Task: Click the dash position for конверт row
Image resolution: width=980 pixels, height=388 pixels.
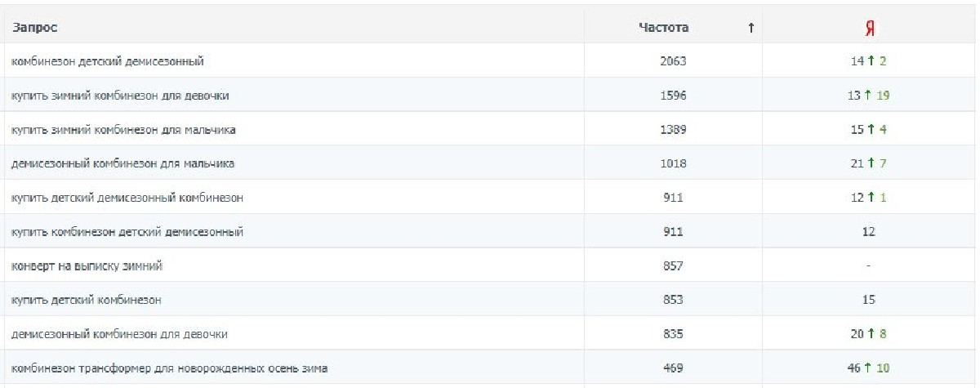Action: click(869, 266)
